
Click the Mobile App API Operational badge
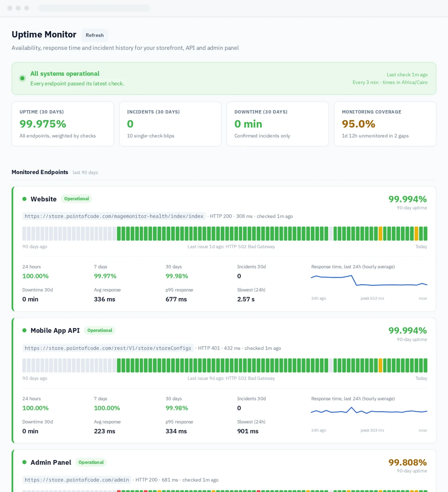click(x=100, y=331)
